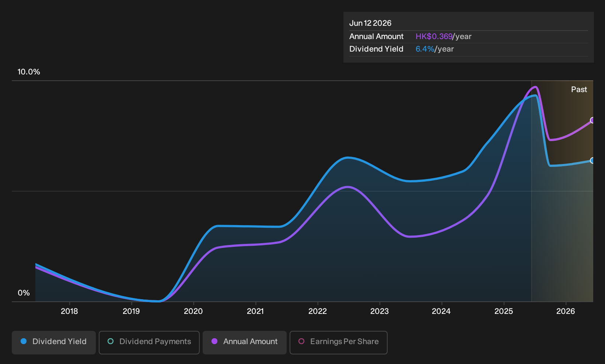Enable the Earnings Per Share series

(339, 342)
